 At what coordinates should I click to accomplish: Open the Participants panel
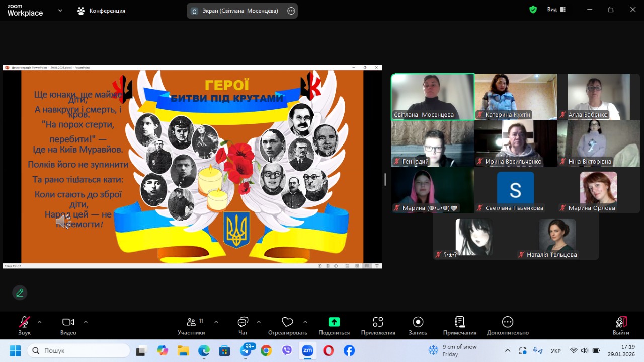pyautogui.click(x=191, y=326)
